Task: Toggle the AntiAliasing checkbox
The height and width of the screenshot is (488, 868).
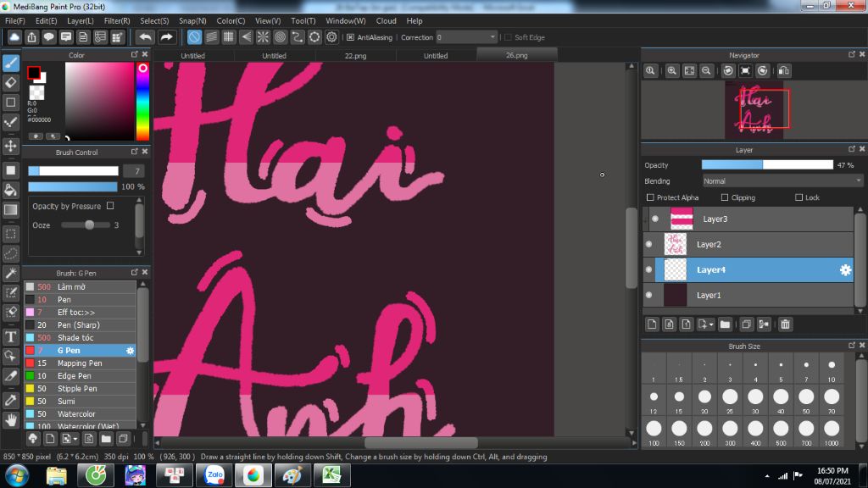Action: pos(350,37)
